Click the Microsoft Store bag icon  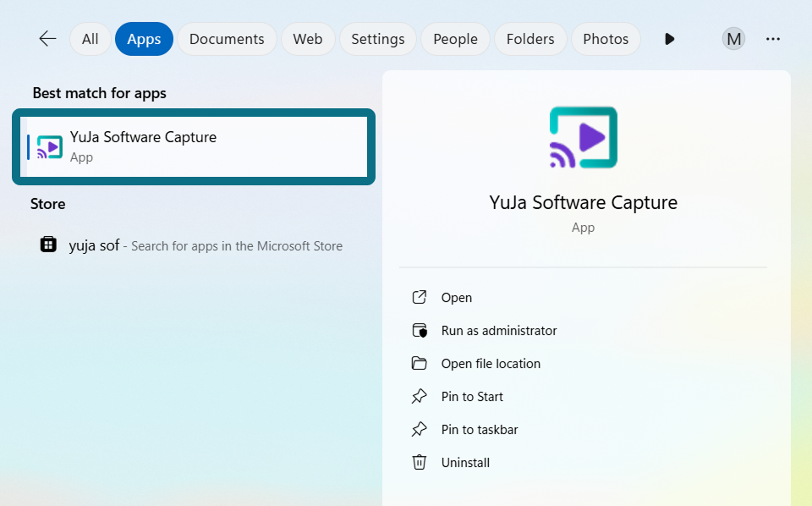pyautogui.click(x=48, y=244)
